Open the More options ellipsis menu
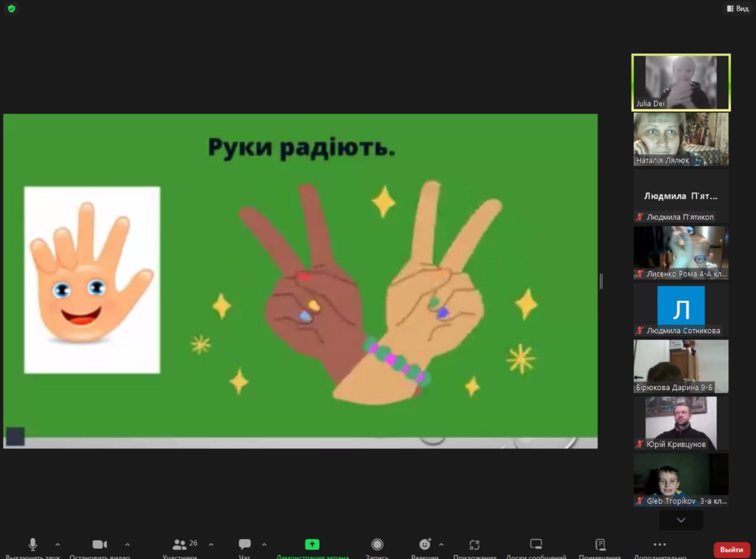 pyautogui.click(x=660, y=544)
